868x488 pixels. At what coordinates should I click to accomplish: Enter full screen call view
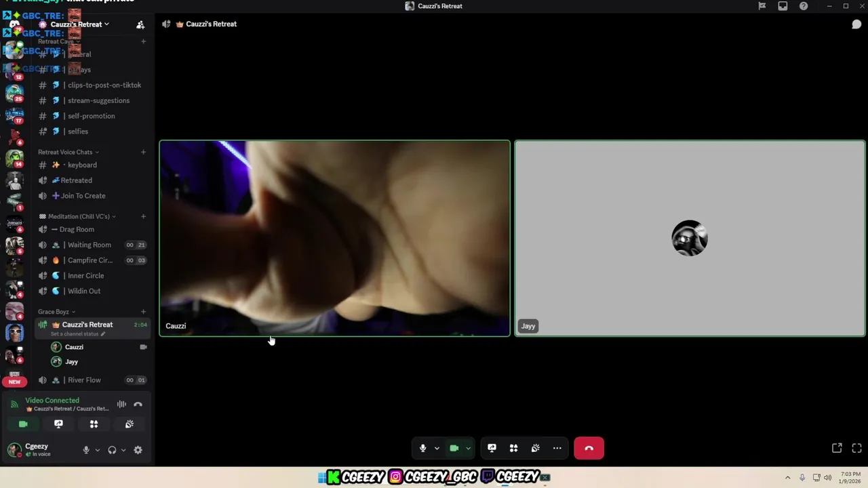[856, 448]
